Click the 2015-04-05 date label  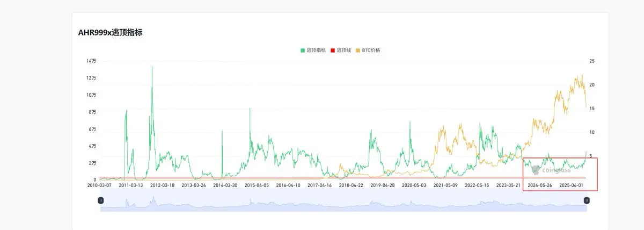(x=257, y=185)
